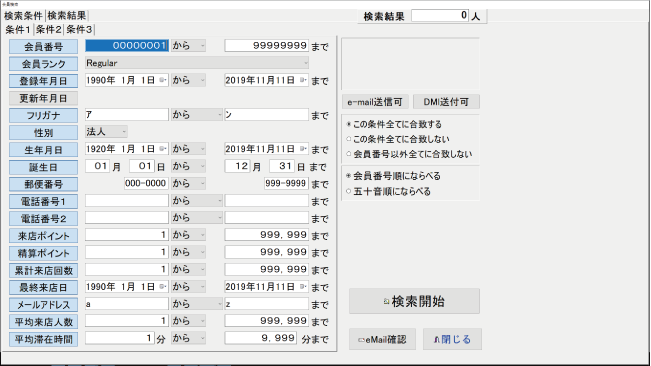Open the から dropdown for 登録年月日

[x=188, y=80]
